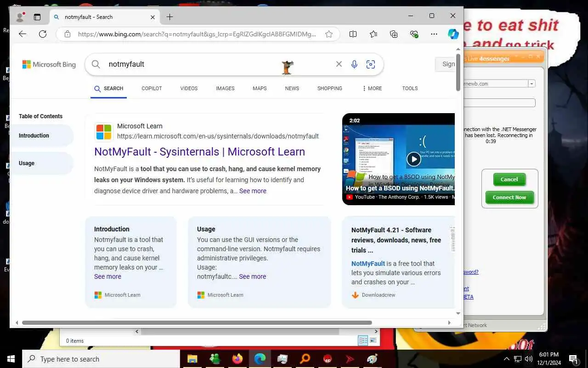Click the bing.com address bar URL
Screen dimensions: 588x368
pos(197,34)
